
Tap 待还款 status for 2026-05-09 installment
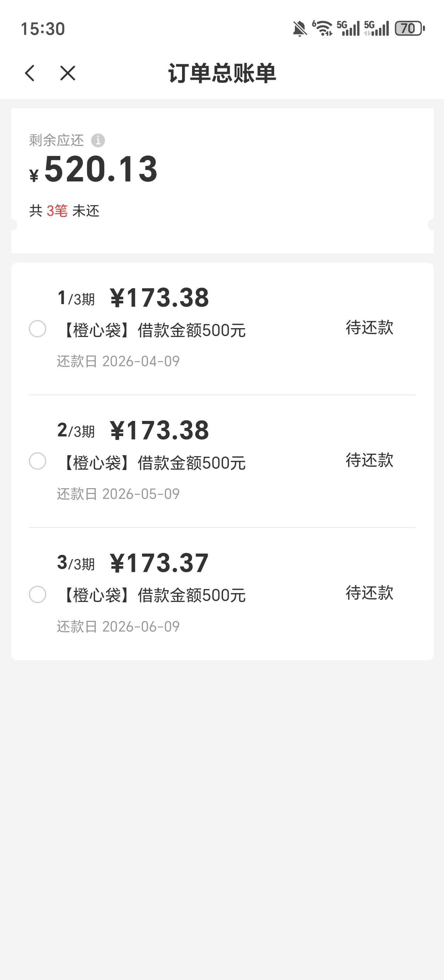coord(369,460)
